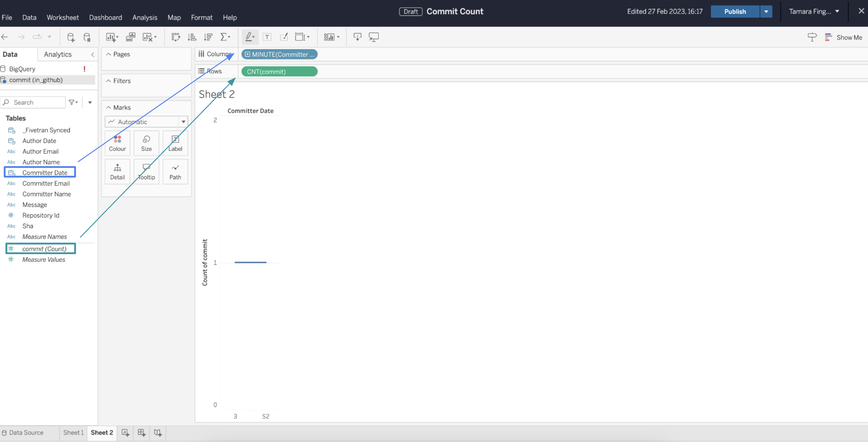
Task: Select the Tooltip shelf
Action: coord(146,171)
